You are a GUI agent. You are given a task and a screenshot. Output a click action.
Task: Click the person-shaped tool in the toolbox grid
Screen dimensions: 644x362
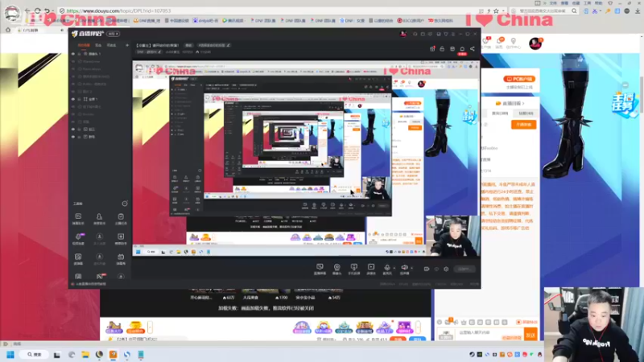99,216
